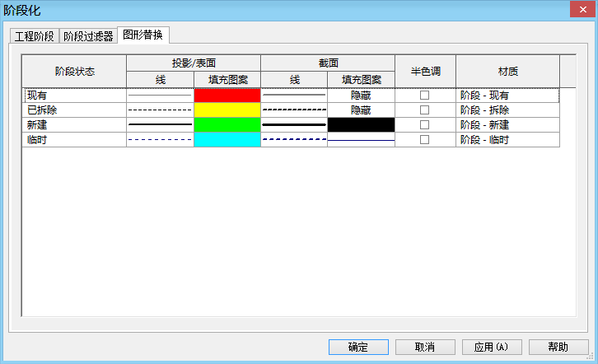Click 隐藏 cut fill cell for 现有
Screen dimensions: 598x364
pyautogui.click(x=361, y=95)
